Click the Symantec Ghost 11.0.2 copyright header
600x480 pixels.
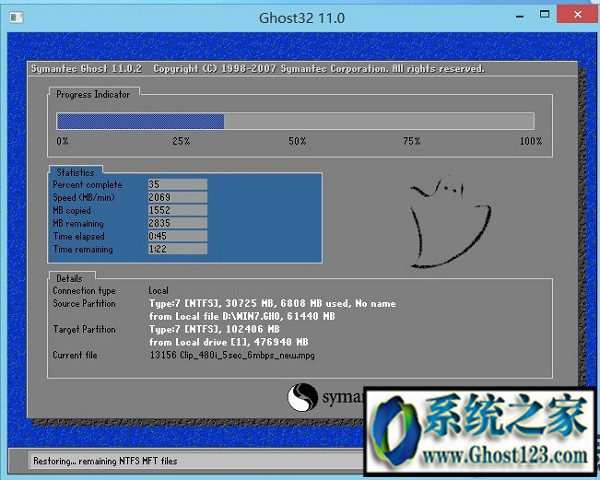coord(258,69)
